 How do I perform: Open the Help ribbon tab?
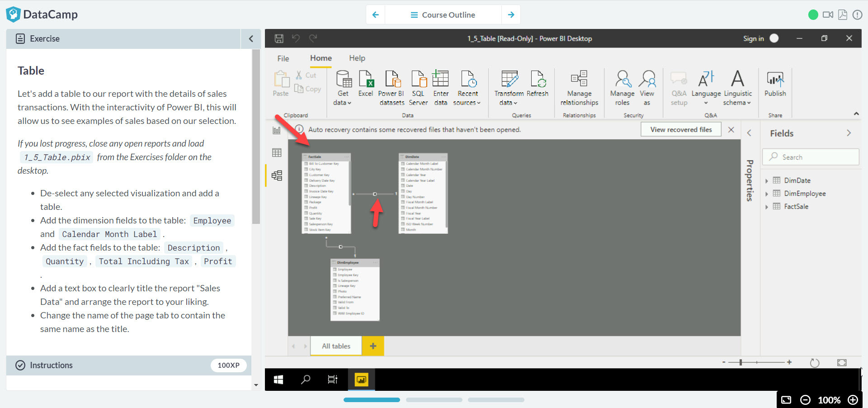[x=357, y=58]
